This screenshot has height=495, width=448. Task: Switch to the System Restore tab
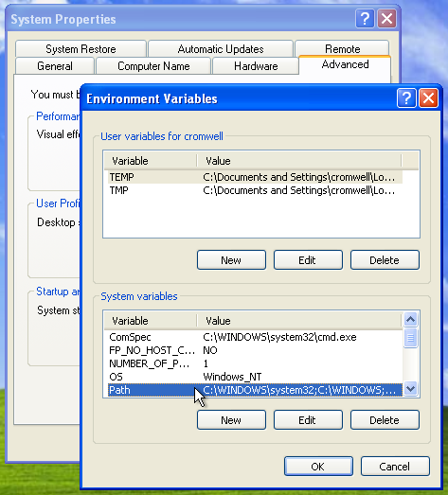81,49
